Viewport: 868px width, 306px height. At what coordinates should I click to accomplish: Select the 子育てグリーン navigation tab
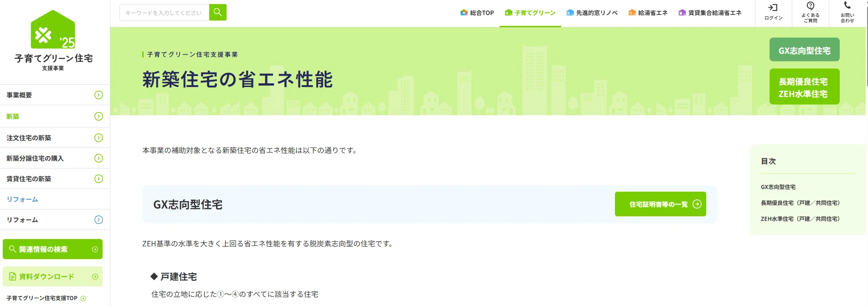[x=530, y=13]
